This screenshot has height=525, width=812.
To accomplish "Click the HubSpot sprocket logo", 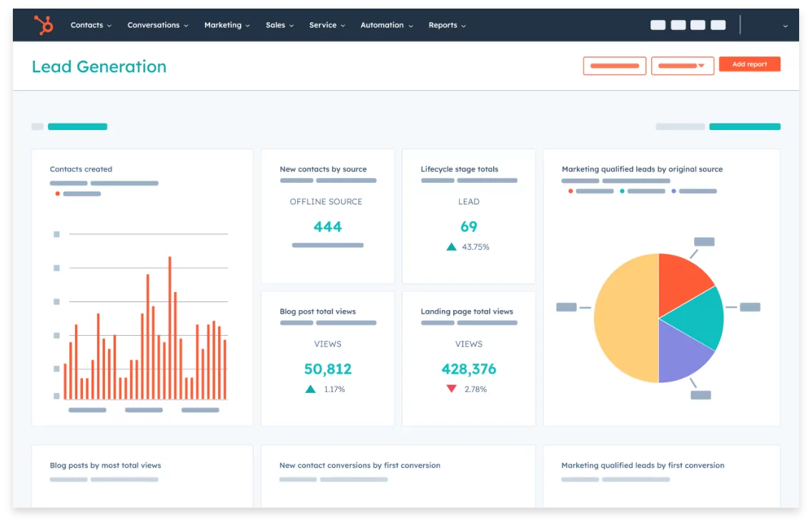I will (44, 25).
